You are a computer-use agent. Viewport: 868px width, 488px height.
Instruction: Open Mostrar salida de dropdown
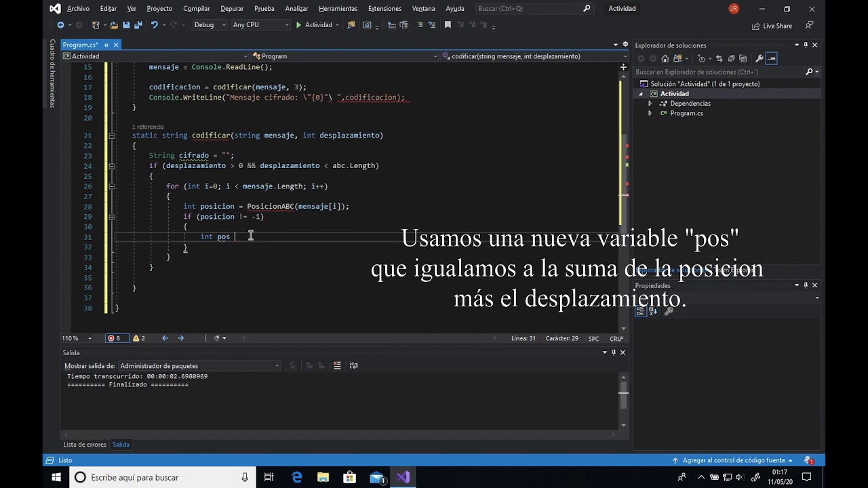click(x=199, y=365)
